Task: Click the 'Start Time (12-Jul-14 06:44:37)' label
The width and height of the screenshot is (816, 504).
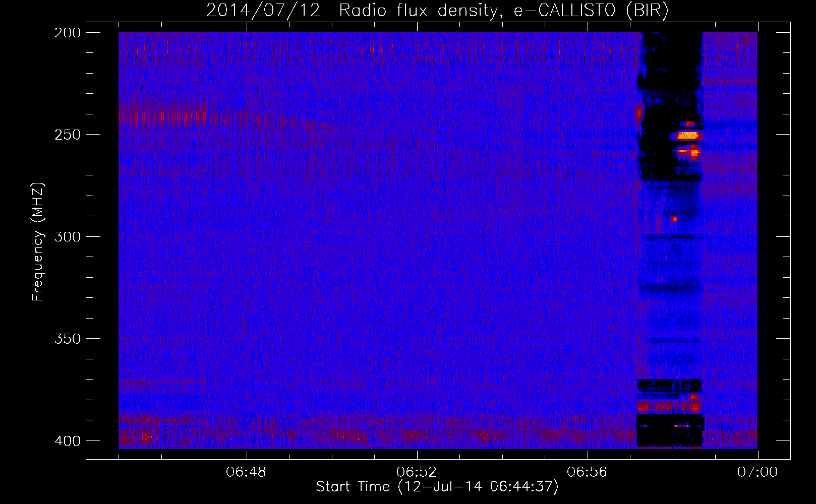Action: [437, 487]
